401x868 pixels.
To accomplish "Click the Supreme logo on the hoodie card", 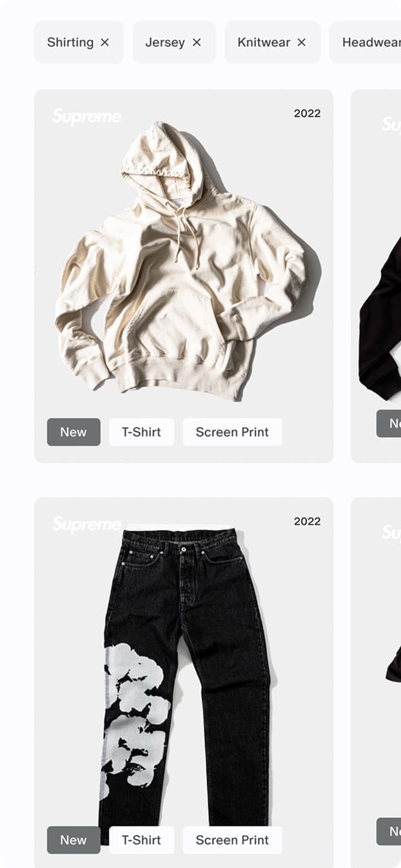I will click(x=86, y=117).
